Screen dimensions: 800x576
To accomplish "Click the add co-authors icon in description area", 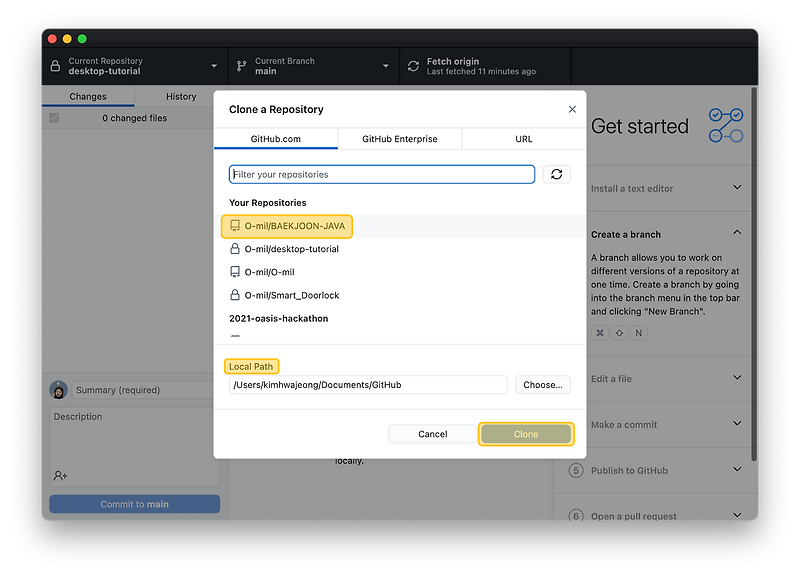I will [x=58, y=475].
